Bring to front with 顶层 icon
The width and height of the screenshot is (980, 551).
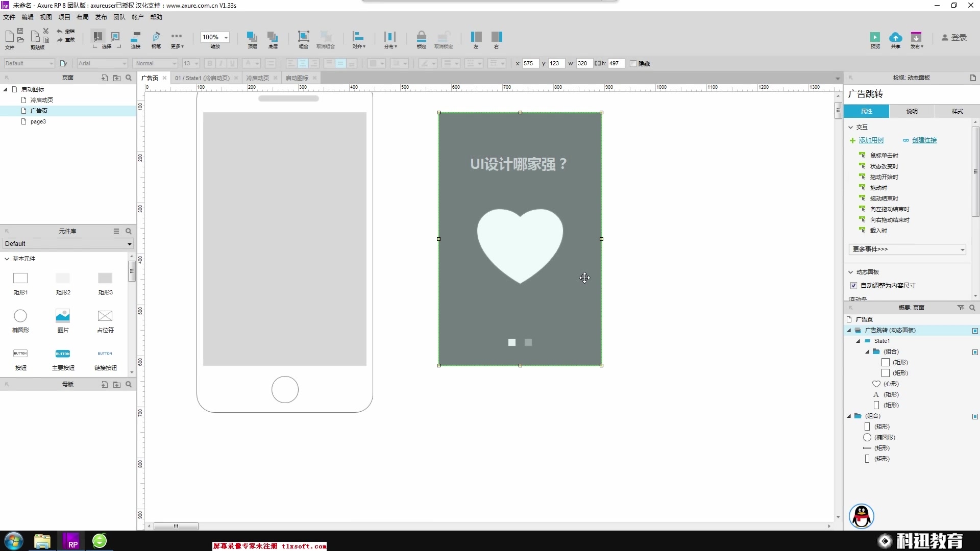pos(252,37)
